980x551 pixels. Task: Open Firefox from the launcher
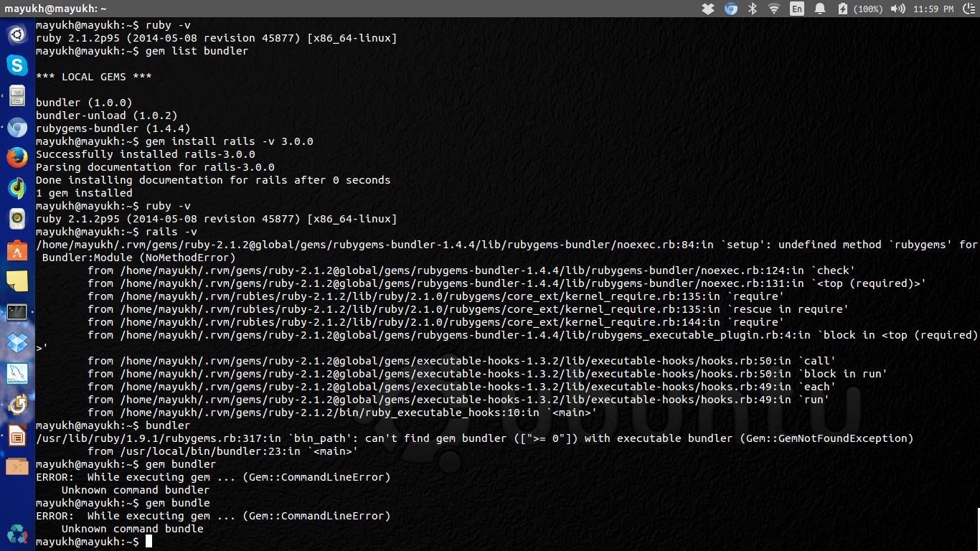tap(17, 158)
